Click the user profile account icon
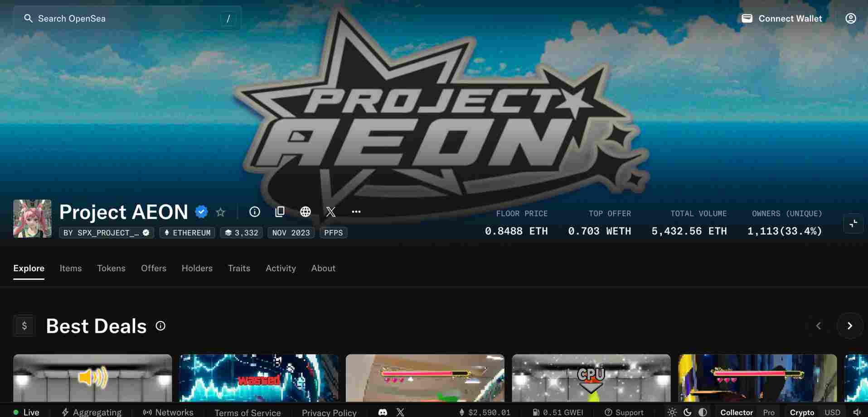 pyautogui.click(x=850, y=19)
